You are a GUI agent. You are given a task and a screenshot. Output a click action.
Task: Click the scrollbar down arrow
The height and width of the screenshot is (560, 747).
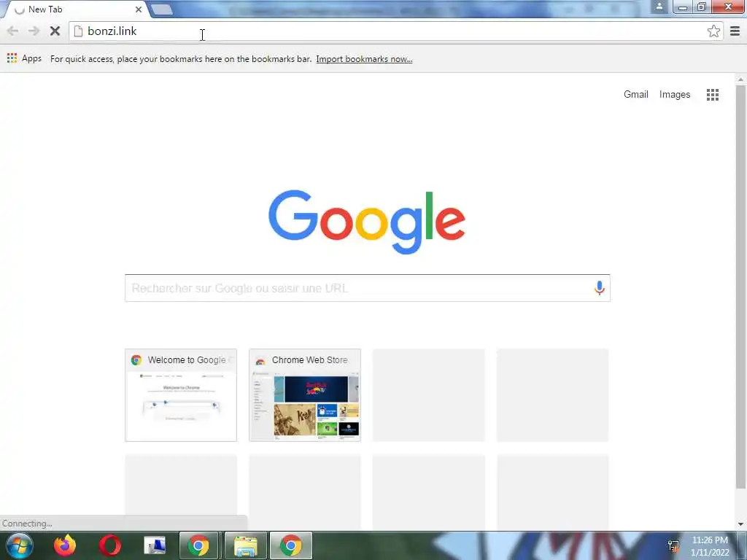coord(740,524)
